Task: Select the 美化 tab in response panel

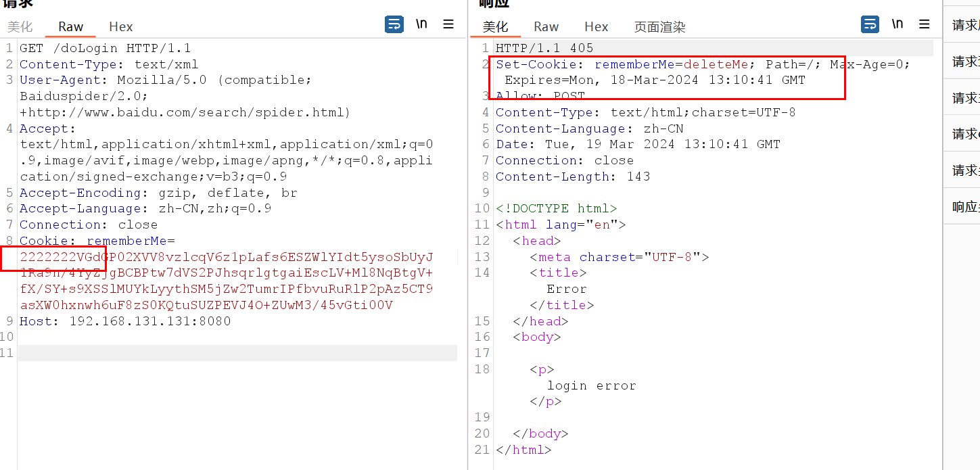Action: (x=495, y=27)
